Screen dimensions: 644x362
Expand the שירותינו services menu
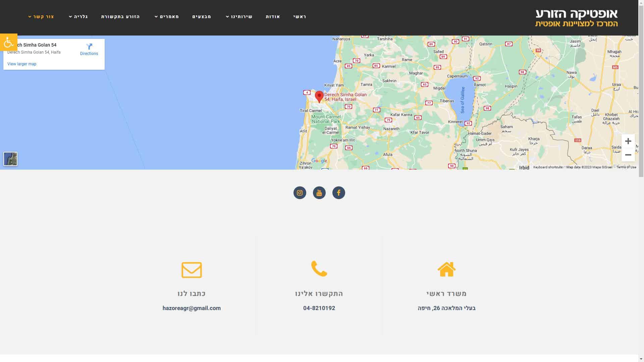click(x=239, y=17)
